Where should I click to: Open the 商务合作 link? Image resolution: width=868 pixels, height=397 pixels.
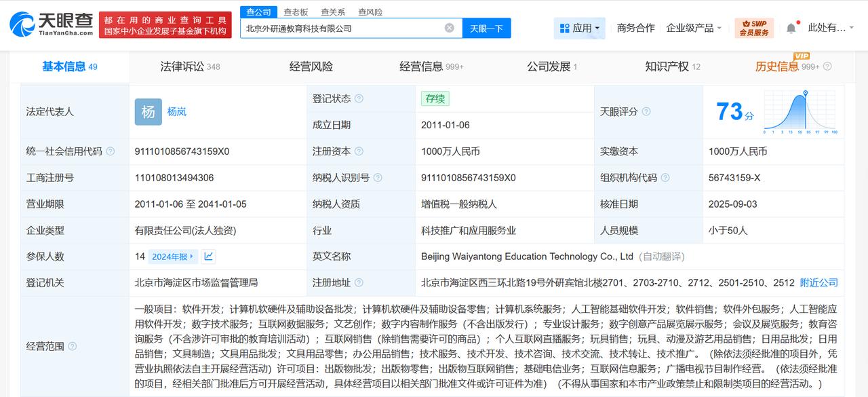pos(635,28)
